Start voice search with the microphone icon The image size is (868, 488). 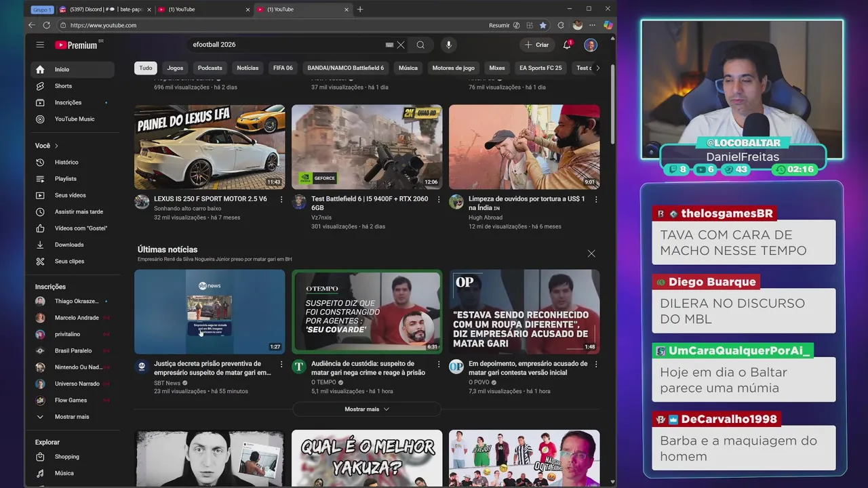(x=448, y=45)
